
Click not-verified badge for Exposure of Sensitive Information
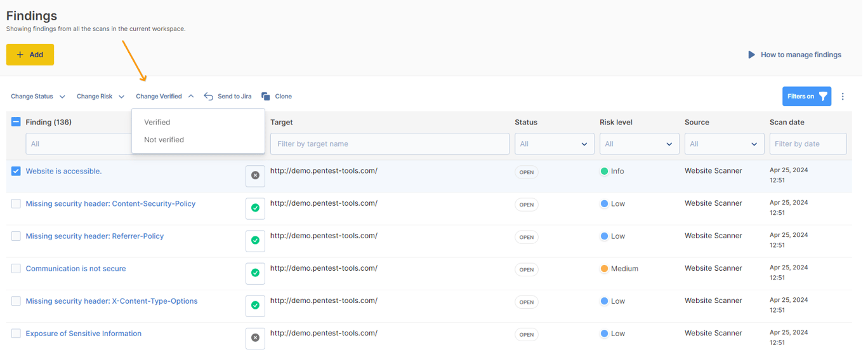click(255, 337)
